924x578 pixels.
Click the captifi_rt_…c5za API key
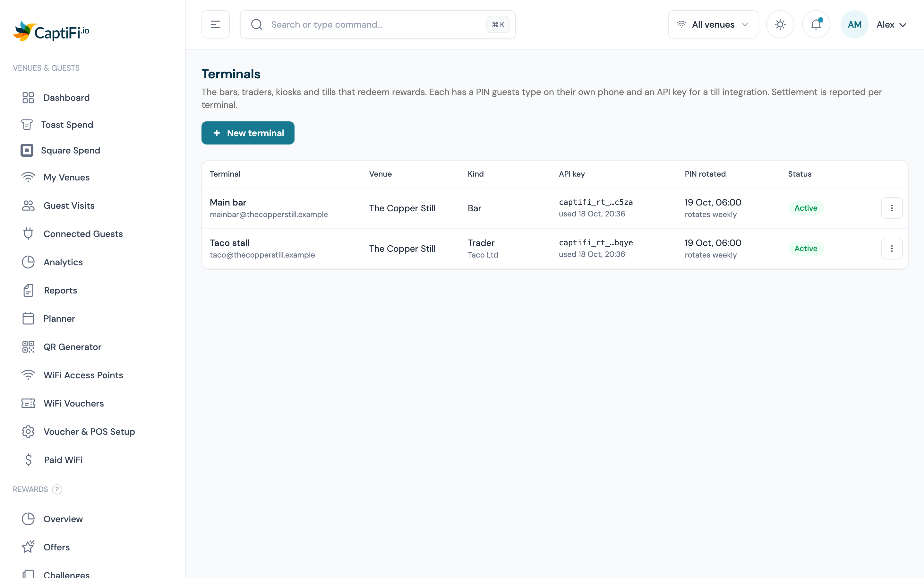596,202
